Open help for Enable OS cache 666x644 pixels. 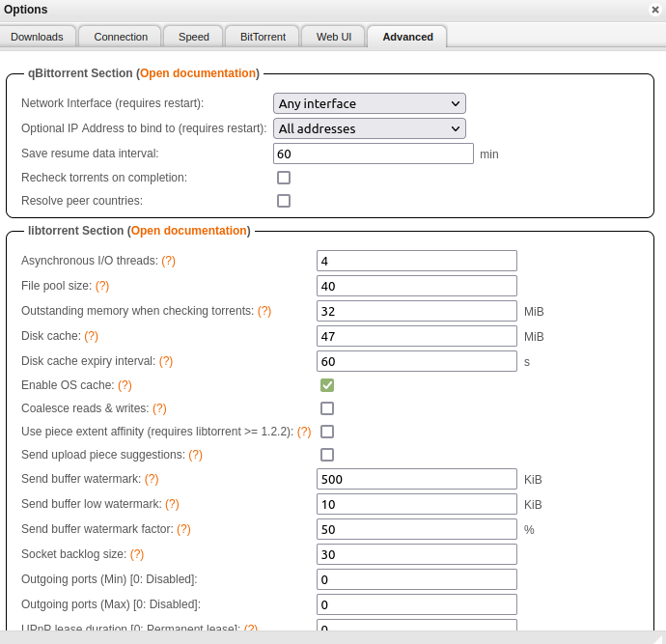pos(125,385)
